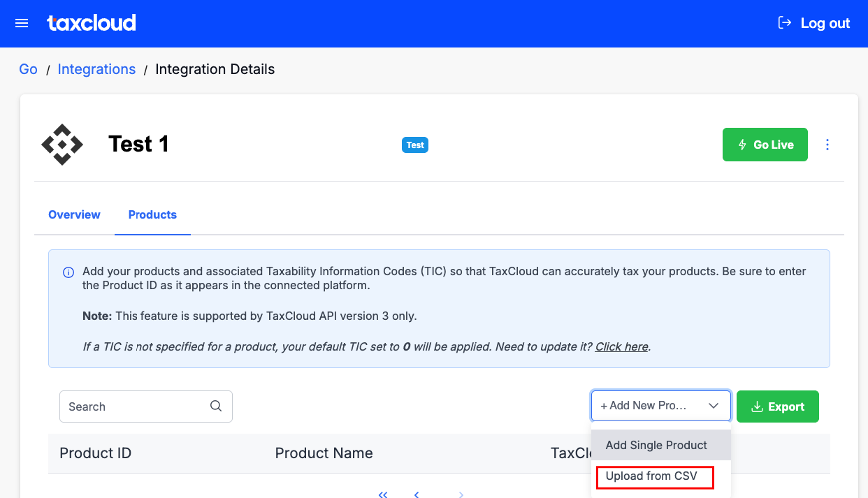Open the hamburger navigation menu
Image resolution: width=868 pixels, height=498 pixels.
click(x=22, y=23)
